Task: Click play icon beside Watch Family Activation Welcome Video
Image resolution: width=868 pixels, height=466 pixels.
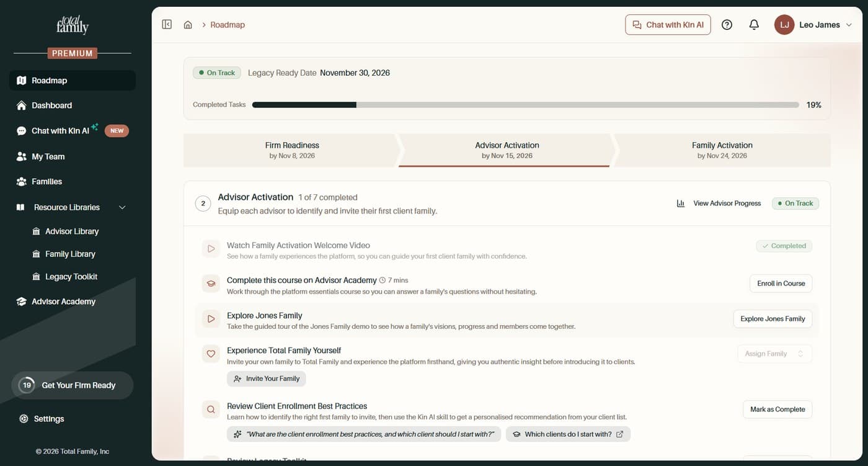Action: click(x=211, y=249)
